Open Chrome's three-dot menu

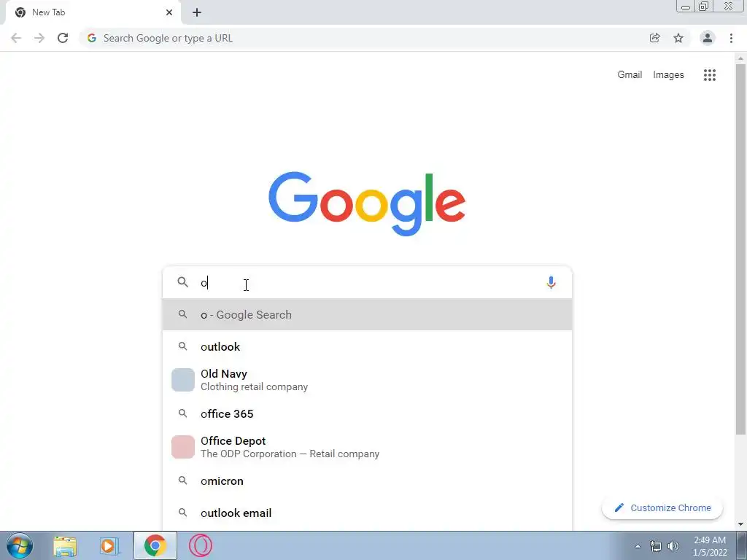pos(731,38)
